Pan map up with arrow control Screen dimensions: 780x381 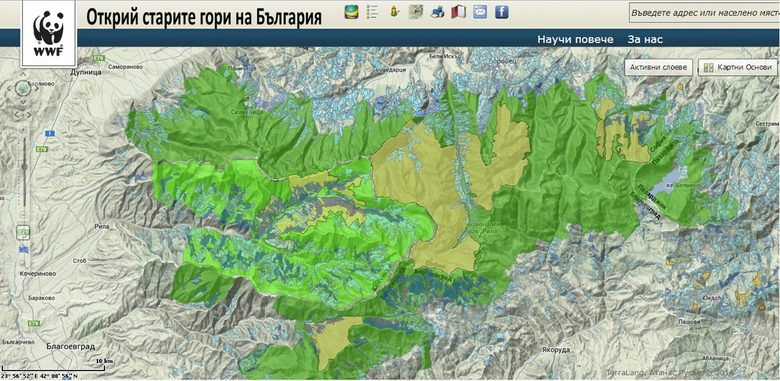(x=23, y=75)
